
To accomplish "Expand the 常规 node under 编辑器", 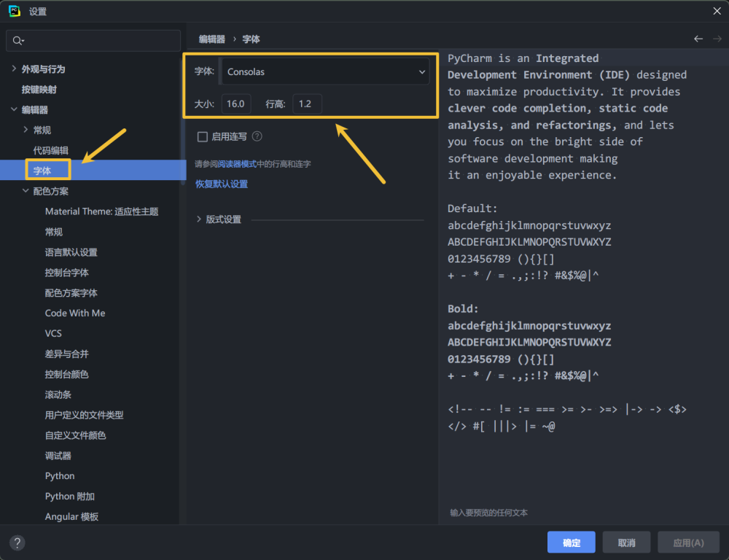I will pos(26,130).
